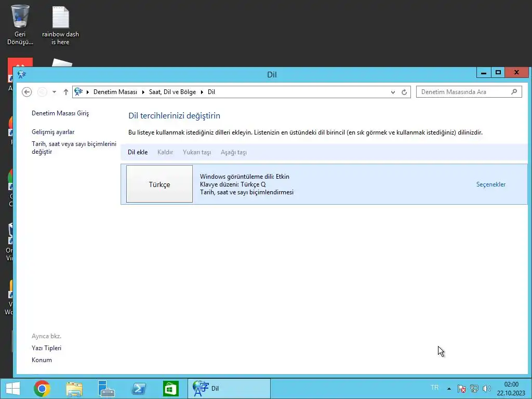This screenshot has width=532, height=399.
Task: Click Yukarı taşı toolbar button
Action: (x=197, y=152)
